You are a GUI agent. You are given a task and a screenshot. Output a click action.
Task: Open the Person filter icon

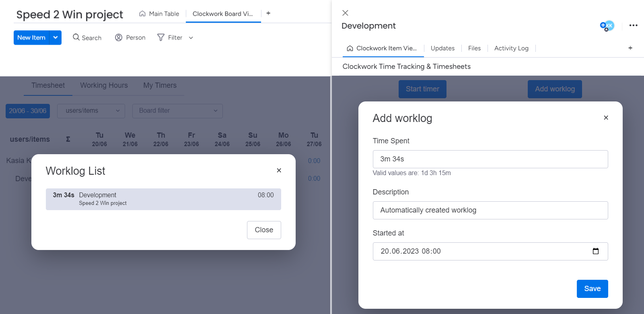tap(119, 37)
